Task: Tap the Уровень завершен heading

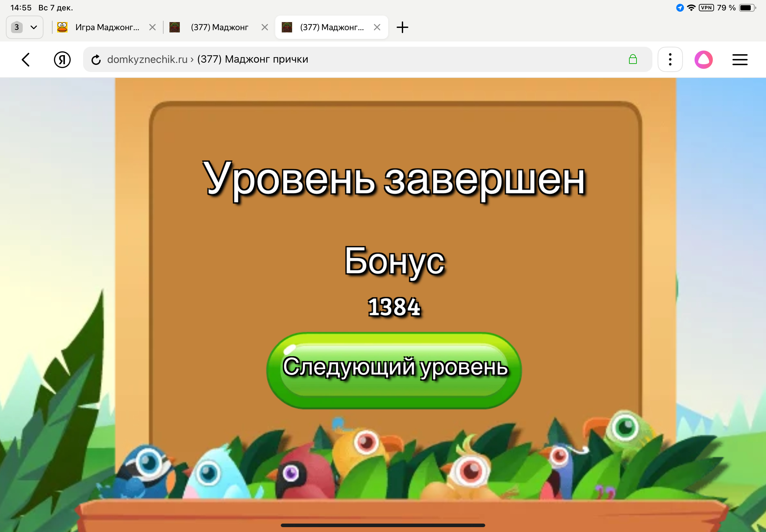Action: coord(394,180)
